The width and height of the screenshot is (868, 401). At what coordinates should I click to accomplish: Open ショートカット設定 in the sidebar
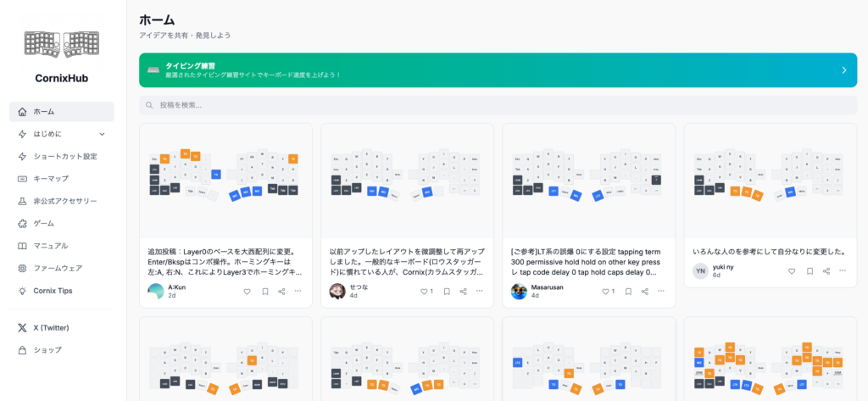pyautogui.click(x=64, y=156)
